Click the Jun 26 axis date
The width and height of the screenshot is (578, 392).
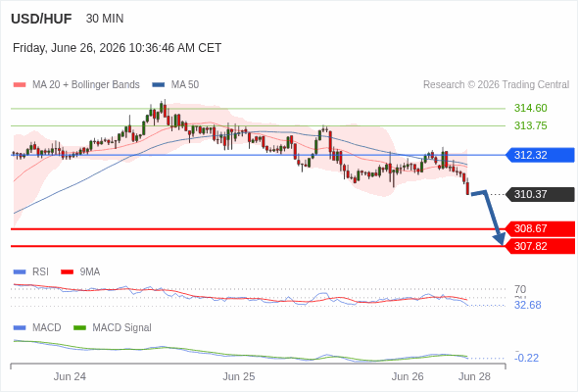408,376
